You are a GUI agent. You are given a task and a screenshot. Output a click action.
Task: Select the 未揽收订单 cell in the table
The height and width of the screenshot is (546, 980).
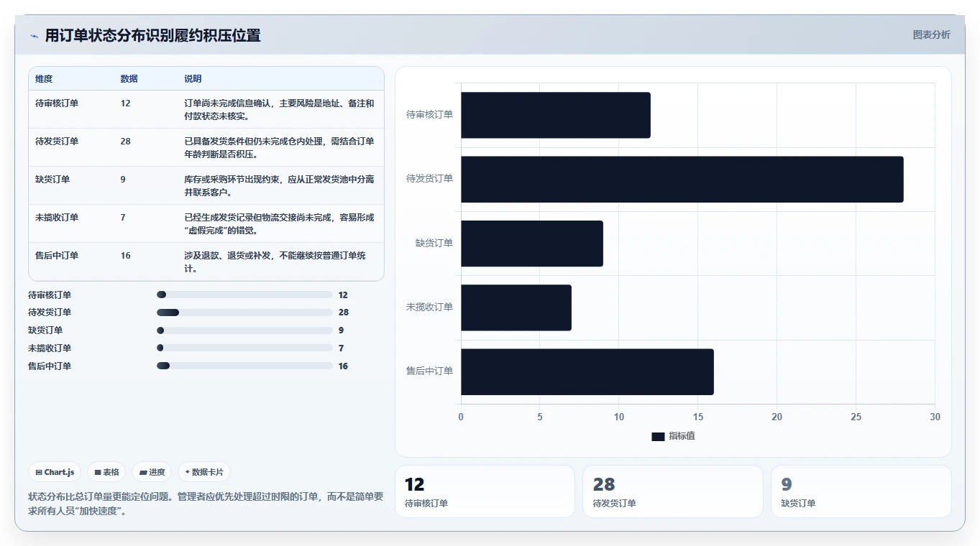coord(57,218)
